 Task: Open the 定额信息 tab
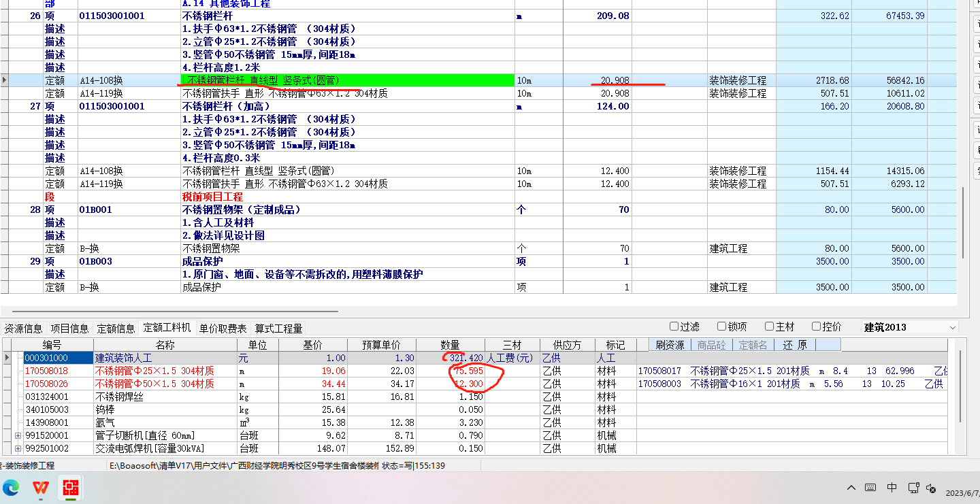click(x=116, y=329)
